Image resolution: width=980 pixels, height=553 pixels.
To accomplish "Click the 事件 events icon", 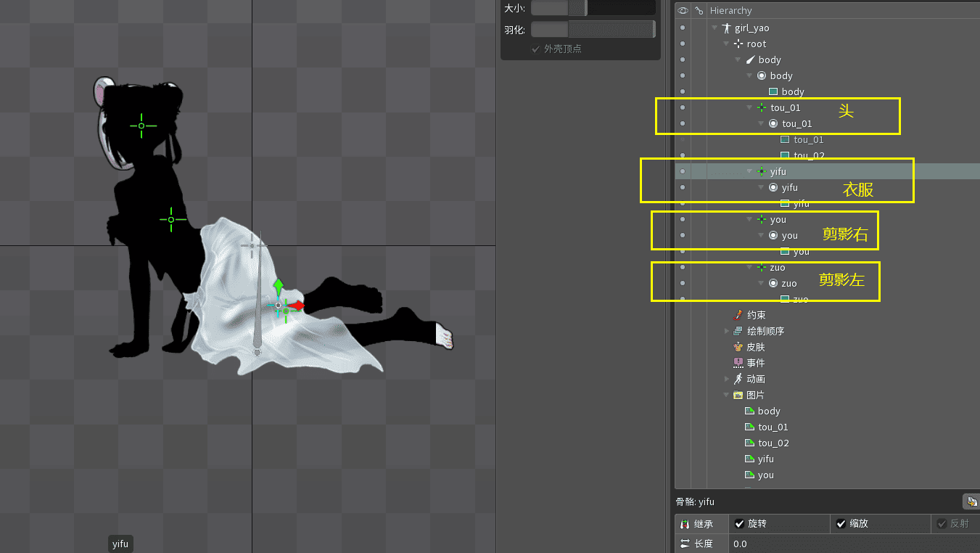I will (x=738, y=363).
